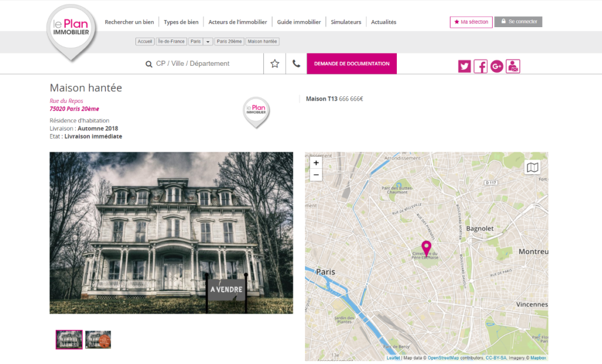602x364 pixels.
Task: Zoom out on the map
Action: (316, 175)
